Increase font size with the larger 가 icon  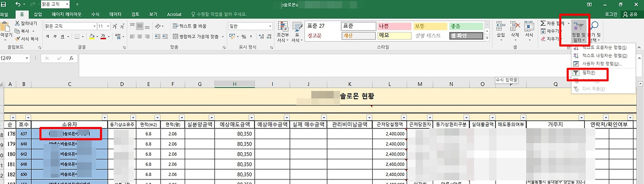point(115,26)
